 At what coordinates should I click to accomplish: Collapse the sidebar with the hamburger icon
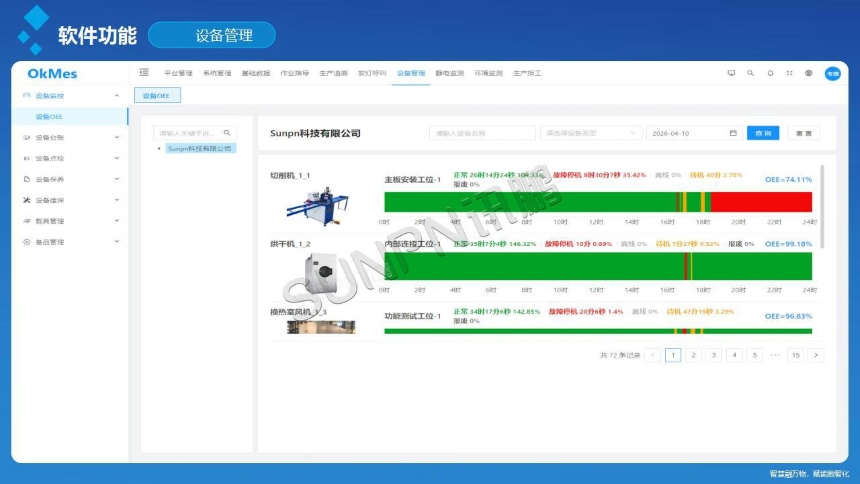pos(144,72)
